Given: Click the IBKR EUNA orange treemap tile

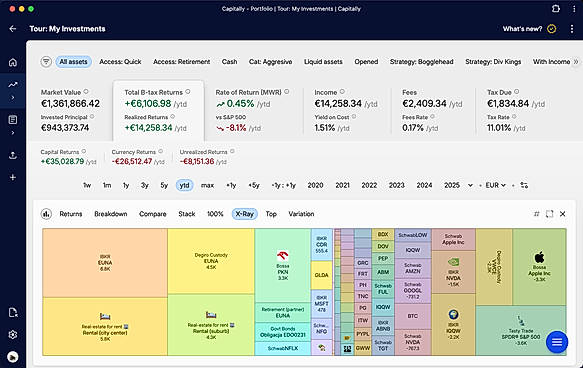Looking at the screenshot, I should [x=105, y=263].
